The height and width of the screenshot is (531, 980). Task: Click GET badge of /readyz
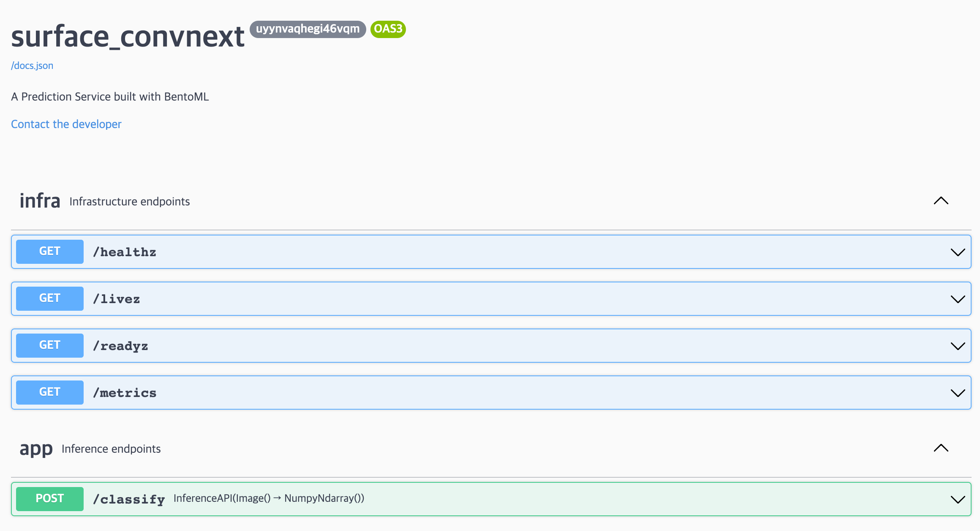click(x=50, y=345)
